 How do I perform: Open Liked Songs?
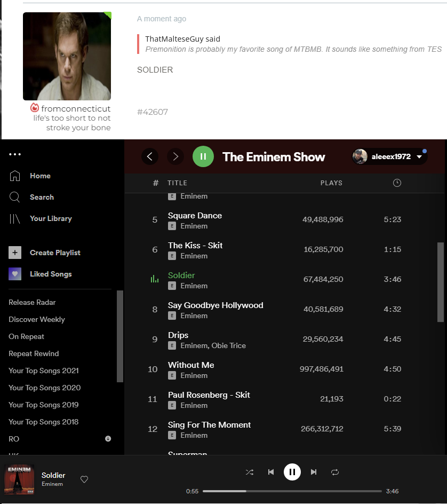[51, 274]
